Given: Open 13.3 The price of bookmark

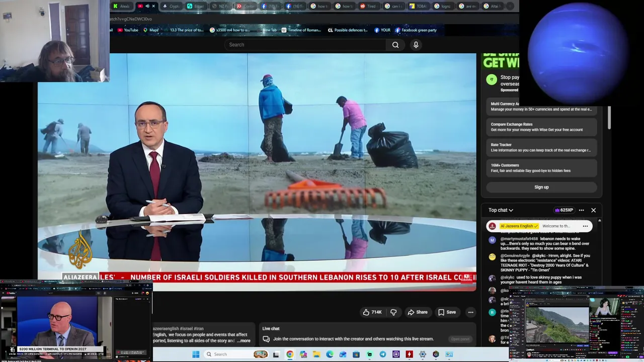Looking at the screenshot, I should click(183, 30).
